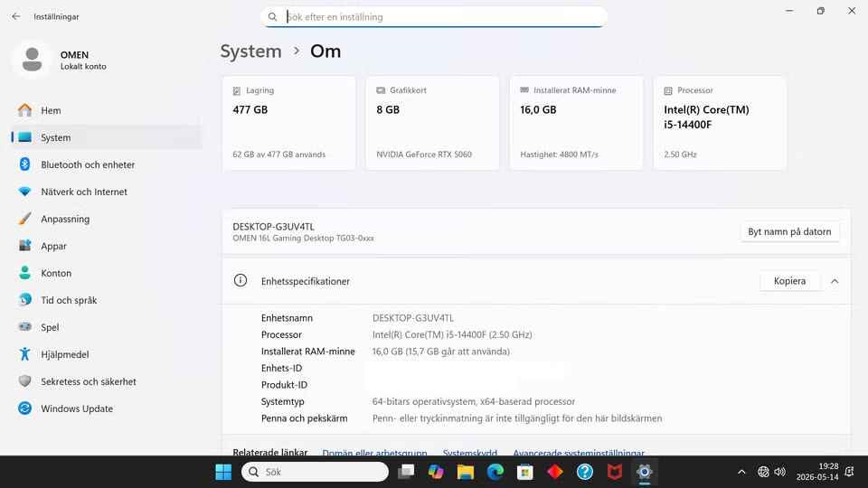The height and width of the screenshot is (488, 868).
Task: Copy device specs with Kopiera
Action: tap(789, 281)
